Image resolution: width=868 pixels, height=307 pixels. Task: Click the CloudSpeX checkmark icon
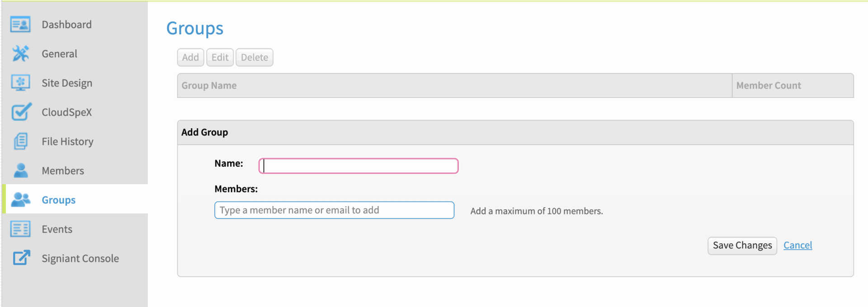pos(21,112)
